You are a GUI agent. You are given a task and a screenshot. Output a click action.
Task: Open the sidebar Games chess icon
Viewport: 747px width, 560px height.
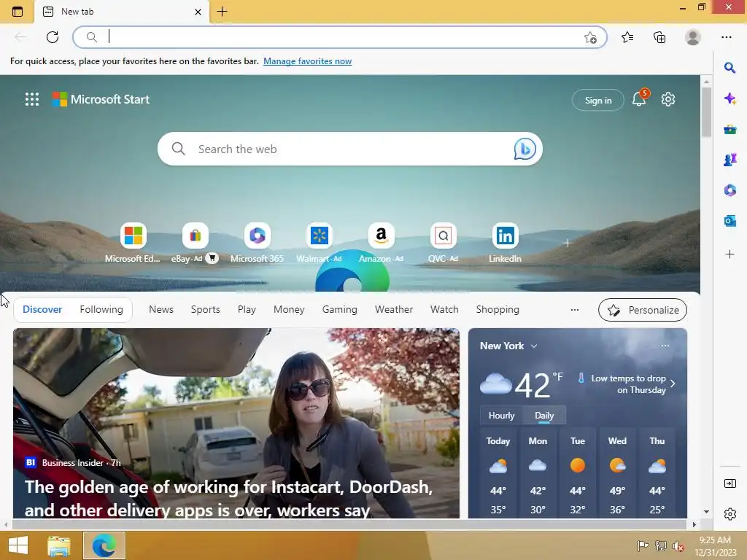(729, 160)
